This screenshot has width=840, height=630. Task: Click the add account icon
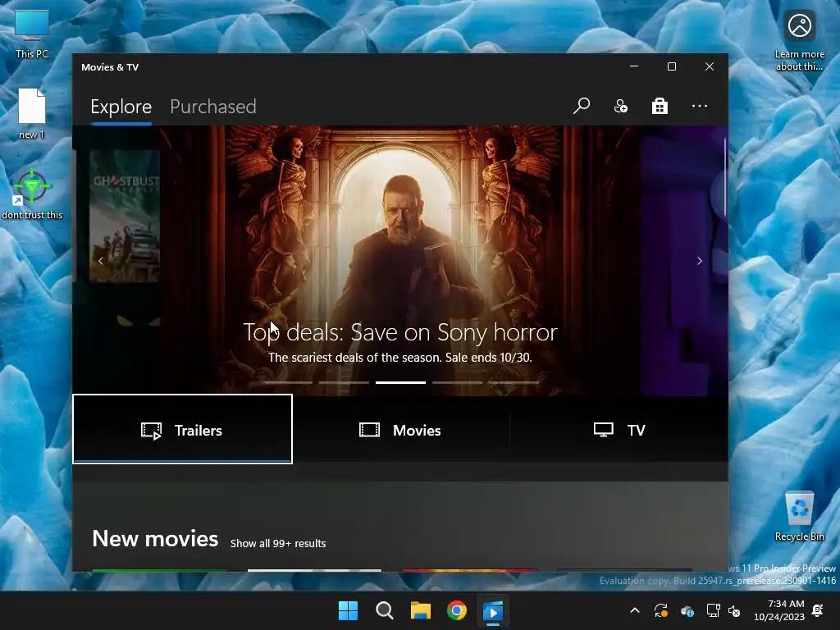(621, 106)
